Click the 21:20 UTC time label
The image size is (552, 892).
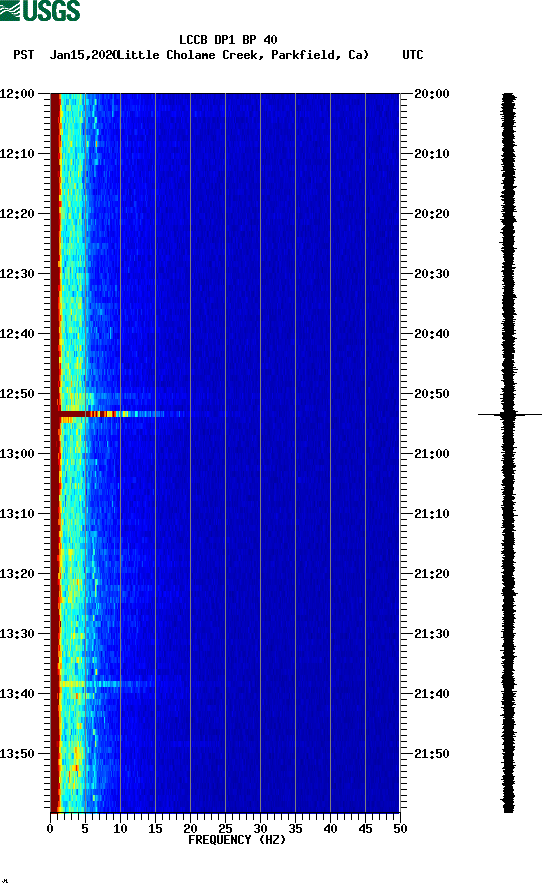coord(432,574)
